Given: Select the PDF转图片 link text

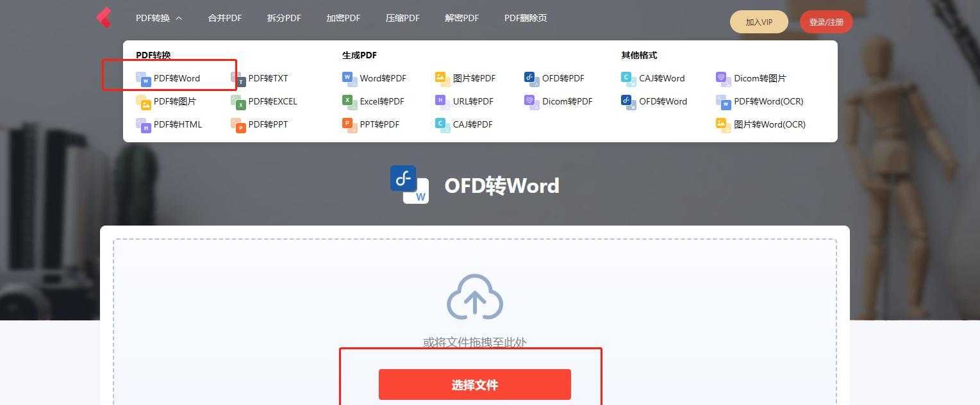Looking at the screenshot, I should 175,101.
